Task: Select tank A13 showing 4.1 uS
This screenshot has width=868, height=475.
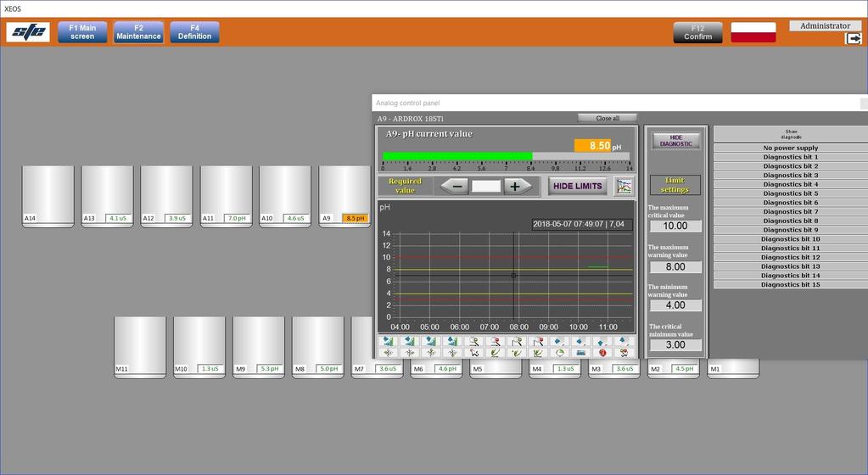Action: [x=107, y=197]
